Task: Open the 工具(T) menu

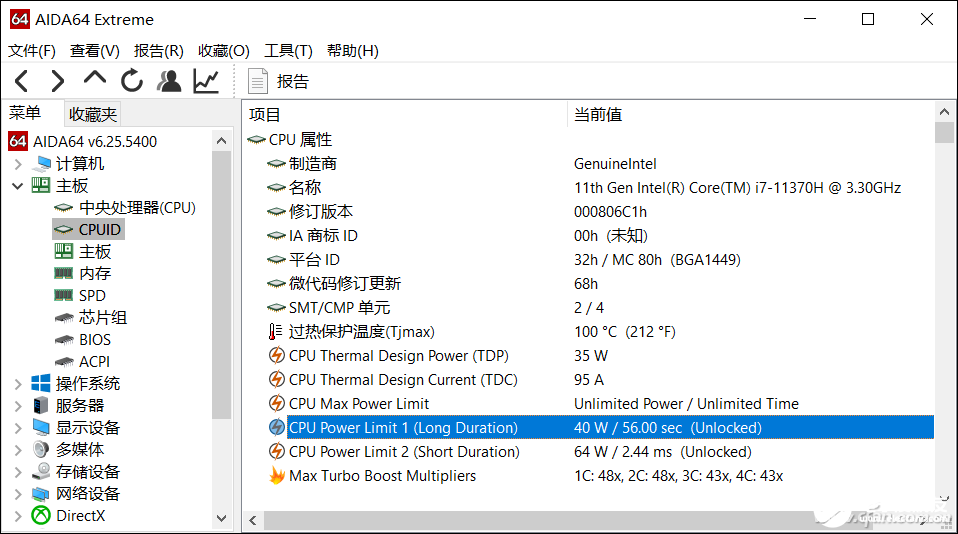Action: 288,51
